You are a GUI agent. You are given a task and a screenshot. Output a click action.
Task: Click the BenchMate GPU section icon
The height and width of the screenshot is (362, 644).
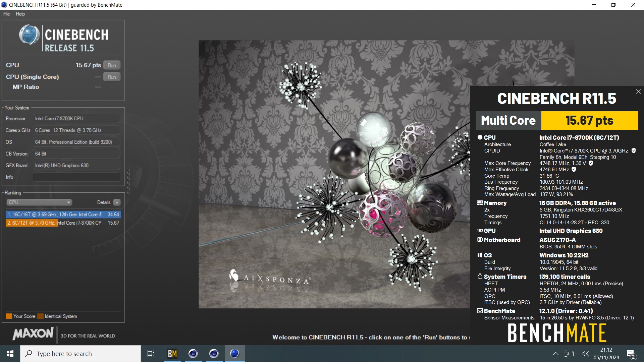[x=480, y=231]
